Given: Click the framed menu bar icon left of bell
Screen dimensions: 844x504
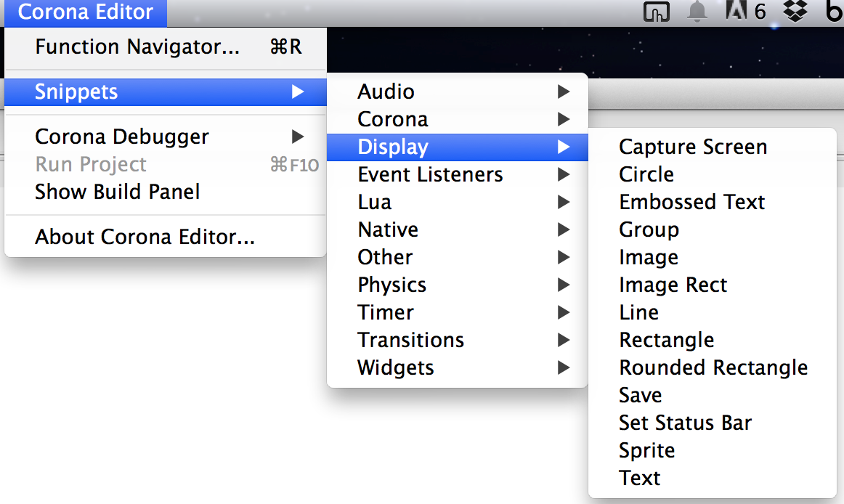Looking at the screenshot, I should click(656, 12).
